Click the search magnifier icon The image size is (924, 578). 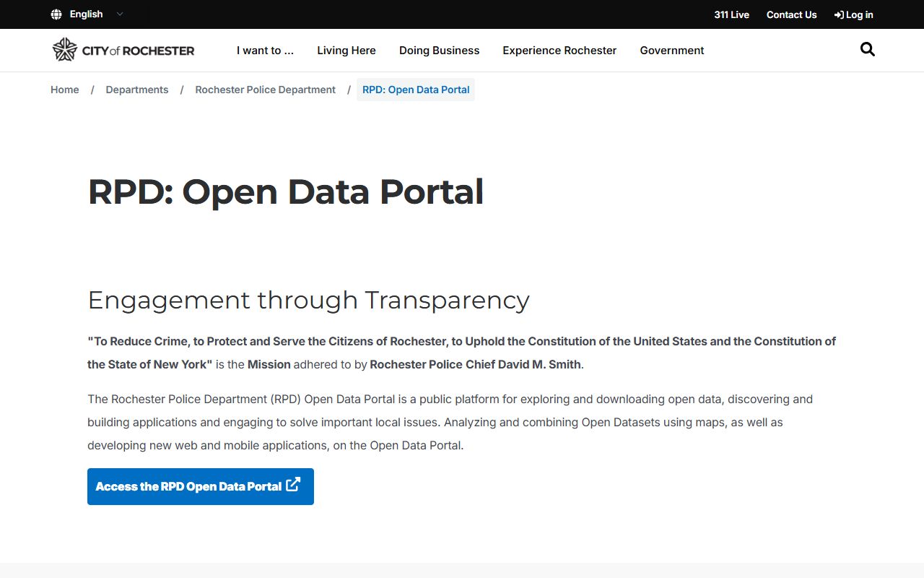coord(868,50)
